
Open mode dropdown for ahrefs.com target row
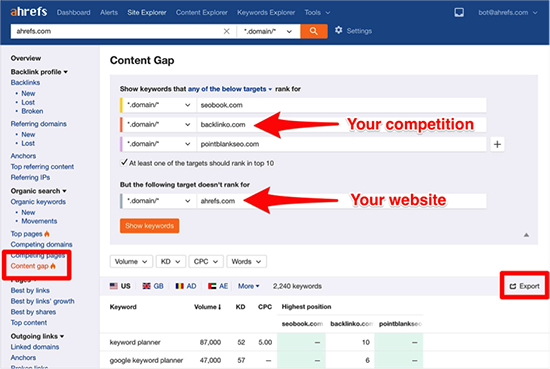click(x=159, y=201)
